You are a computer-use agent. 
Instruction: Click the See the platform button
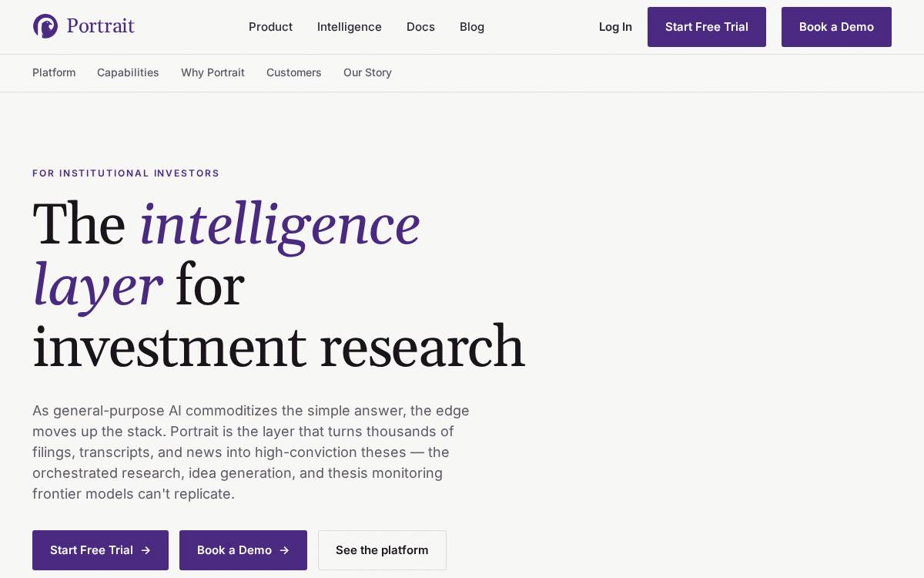coord(382,550)
